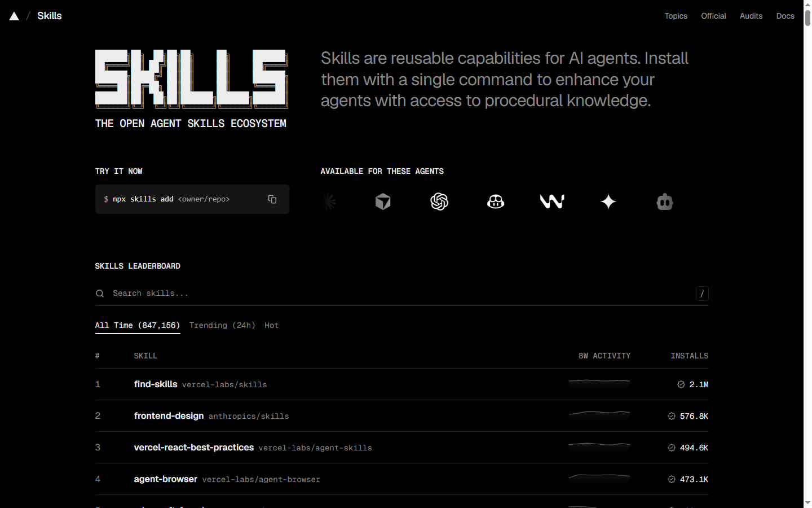The image size is (812, 508).
Task: Click the vercel-labs/agent-skills repo text
Action: 315,448
